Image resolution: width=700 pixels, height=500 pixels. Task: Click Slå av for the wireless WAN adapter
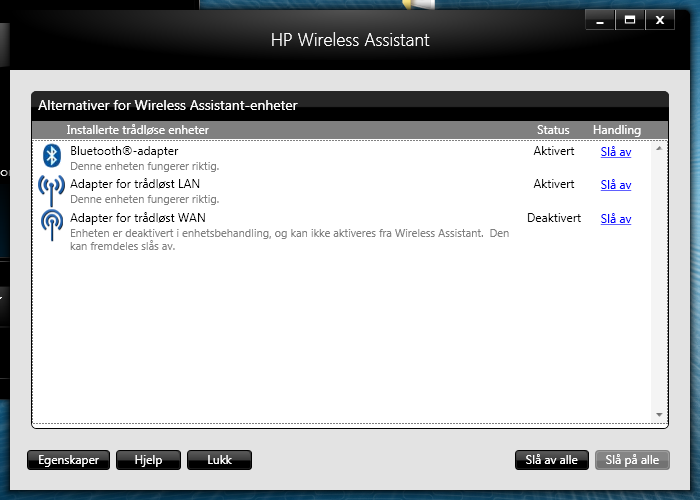coord(616,219)
